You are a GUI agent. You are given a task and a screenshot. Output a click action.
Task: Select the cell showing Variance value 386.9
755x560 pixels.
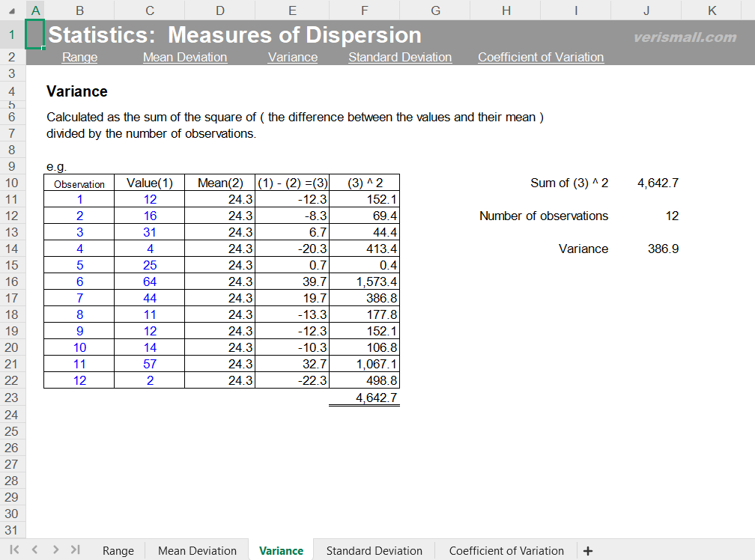point(662,249)
